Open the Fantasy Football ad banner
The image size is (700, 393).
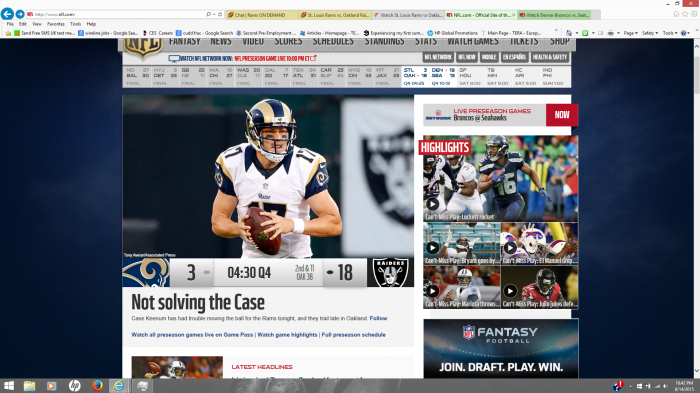pyautogui.click(x=500, y=348)
